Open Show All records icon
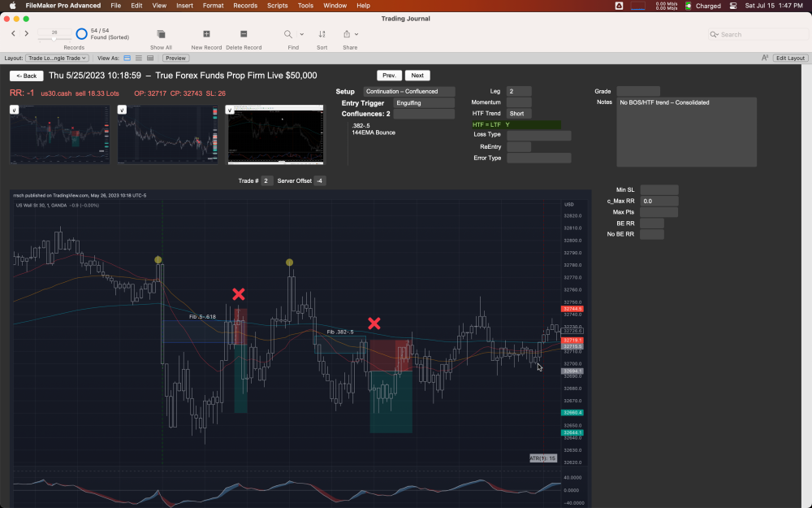 click(x=160, y=36)
